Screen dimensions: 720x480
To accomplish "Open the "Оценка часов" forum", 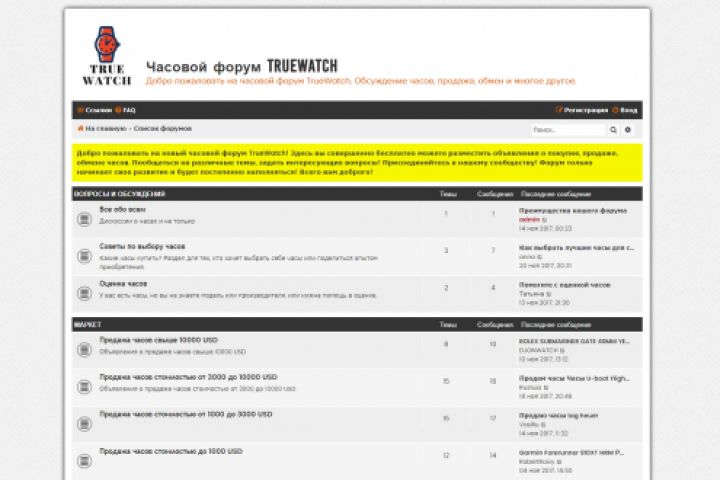I will (124, 284).
